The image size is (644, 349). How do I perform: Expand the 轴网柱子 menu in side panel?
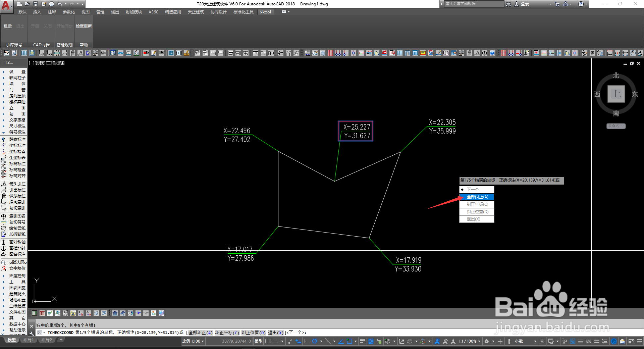tap(14, 78)
